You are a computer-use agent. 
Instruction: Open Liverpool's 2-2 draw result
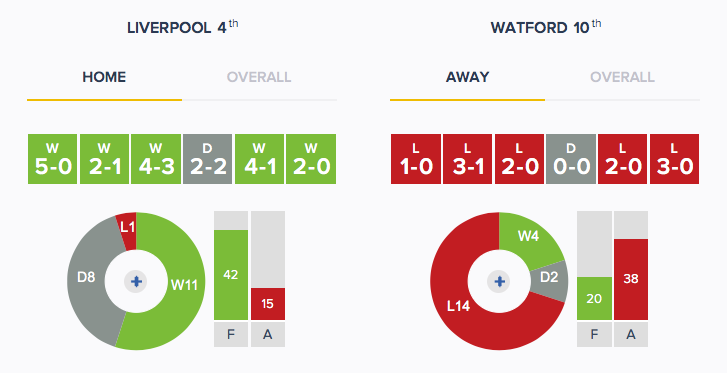tap(207, 159)
